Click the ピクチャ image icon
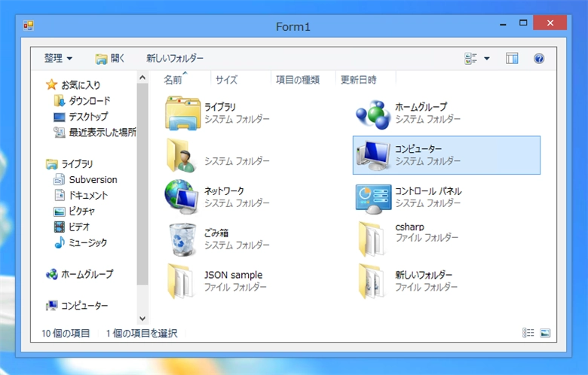This screenshot has width=588, height=375. (60, 212)
